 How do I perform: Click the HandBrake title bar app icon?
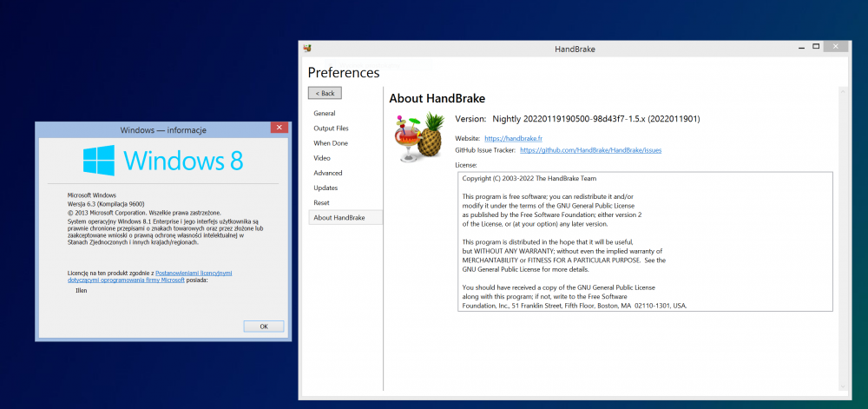(x=307, y=49)
